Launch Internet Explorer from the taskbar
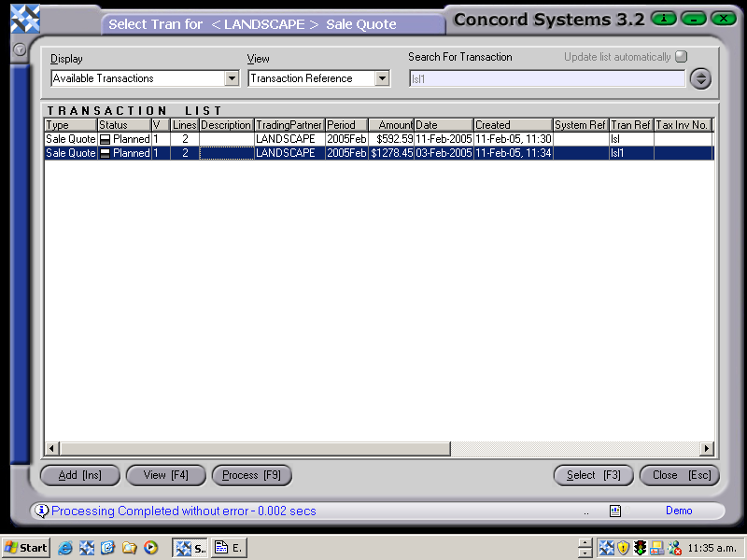 [x=65, y=548]
